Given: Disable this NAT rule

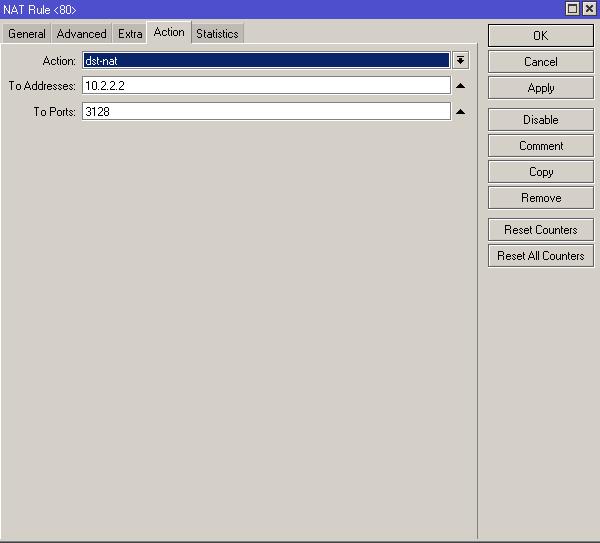Looking at the screenshot, I should (x=541, y=120).
